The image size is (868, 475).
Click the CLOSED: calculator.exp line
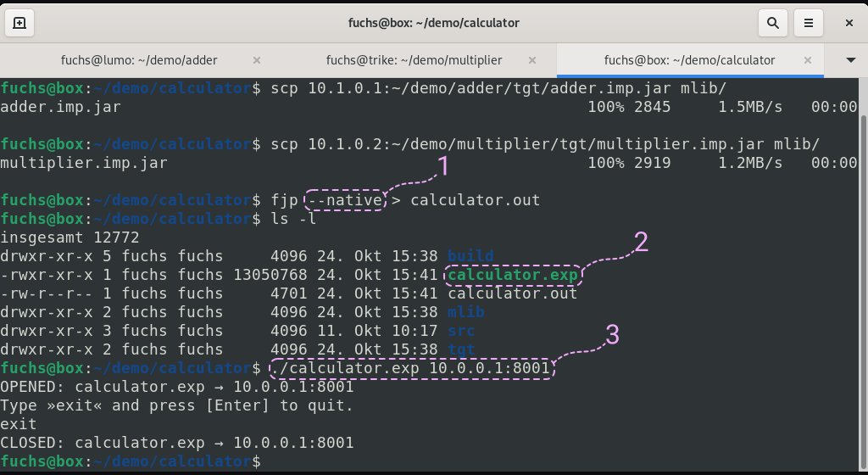click(176, 442)
